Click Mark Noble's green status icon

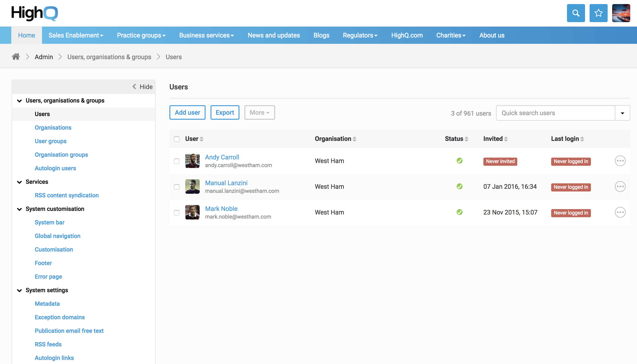pos(459,212)
